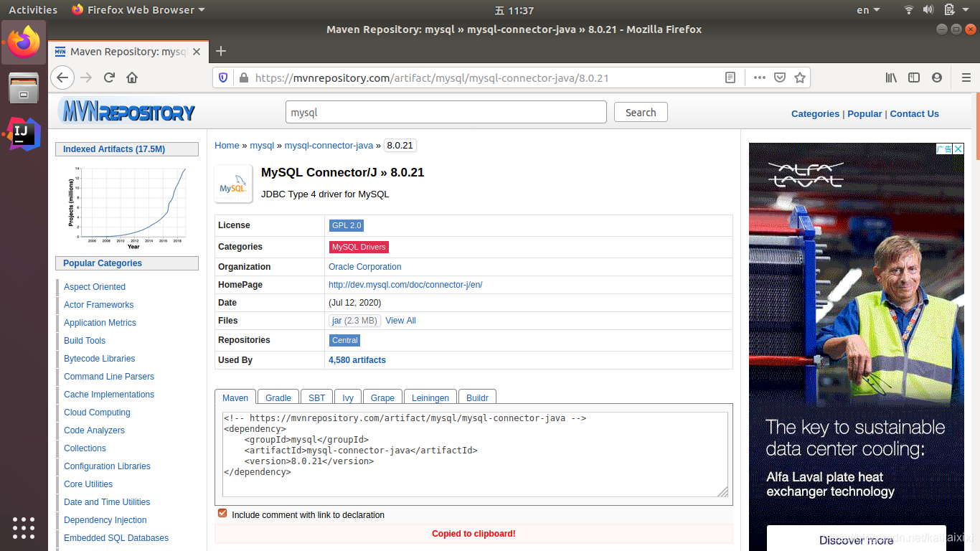
Task: Select the Maven dependency tab
Action: [235, 397]
